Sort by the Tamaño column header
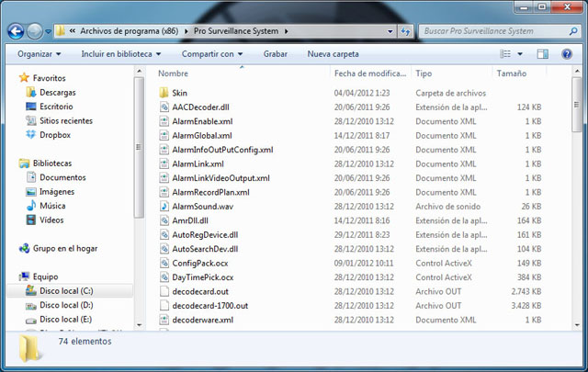The height and width of the screenshot is (372, 588). (x=512, y=73)
